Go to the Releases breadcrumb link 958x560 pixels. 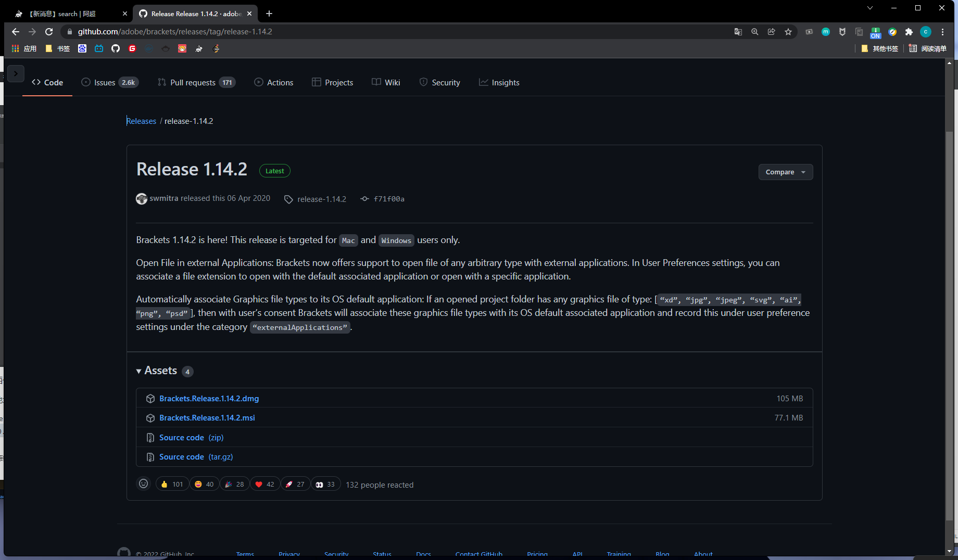tap(141, 121)
